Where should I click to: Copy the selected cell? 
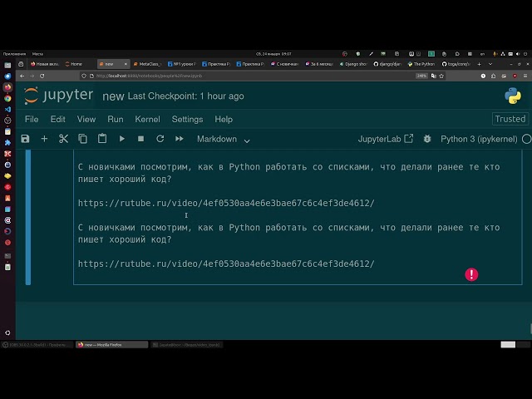pos(83,139)
